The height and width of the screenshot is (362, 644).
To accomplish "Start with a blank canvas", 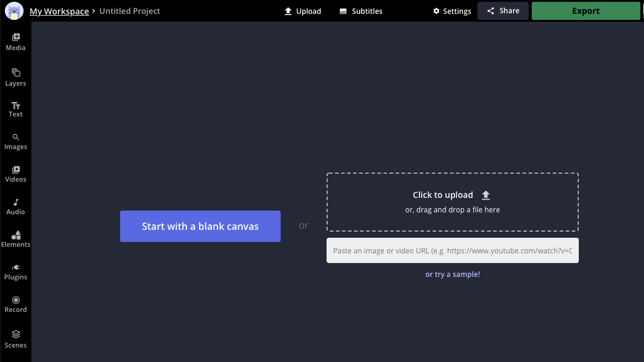I will tap(200, 226).
